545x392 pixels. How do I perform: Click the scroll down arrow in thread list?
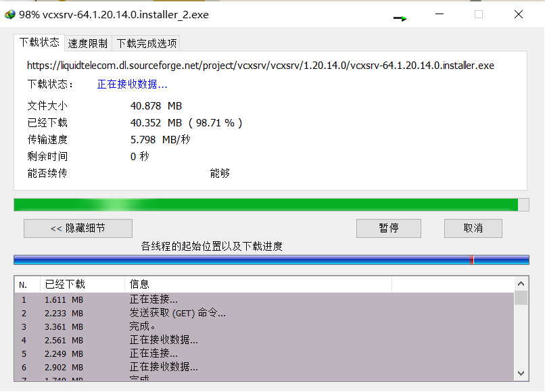tap(521, 373)
